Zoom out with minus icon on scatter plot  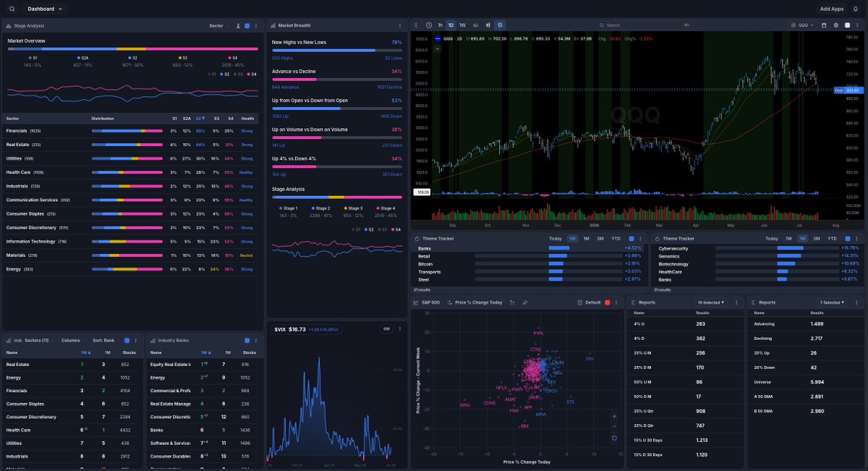click(x=614, y=427)
